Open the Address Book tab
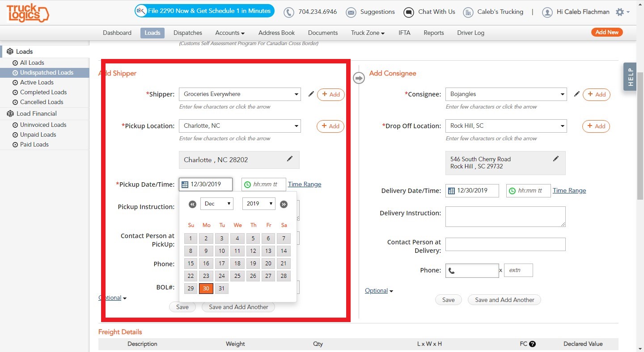This screenshot has width=644, height=352. click(276, 33)
